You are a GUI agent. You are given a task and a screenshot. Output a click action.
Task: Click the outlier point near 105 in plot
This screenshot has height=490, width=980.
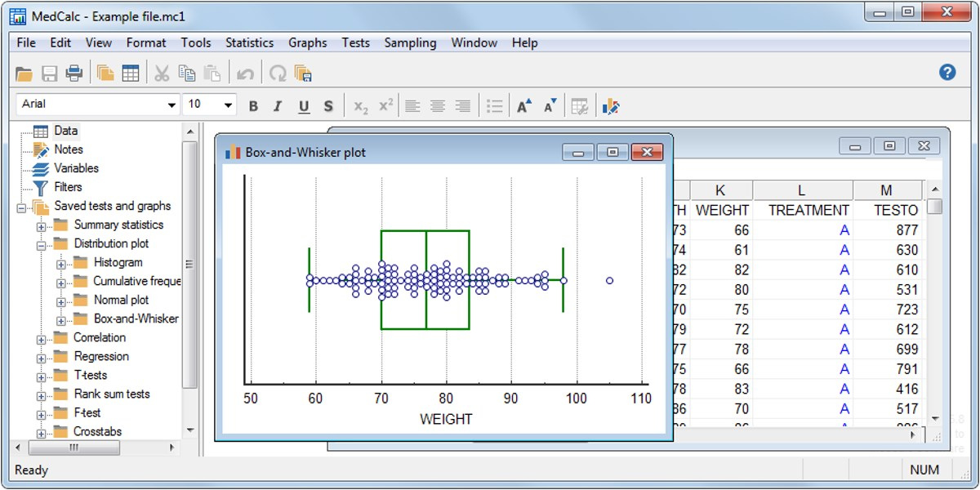pyautogui.click(x=609, y=281)
